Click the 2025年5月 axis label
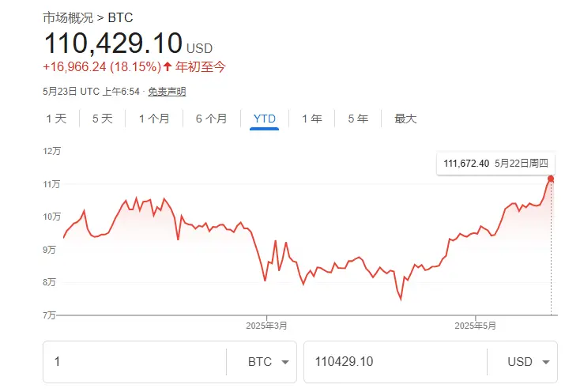Screen dimensions: 565x392 [477, 326]
